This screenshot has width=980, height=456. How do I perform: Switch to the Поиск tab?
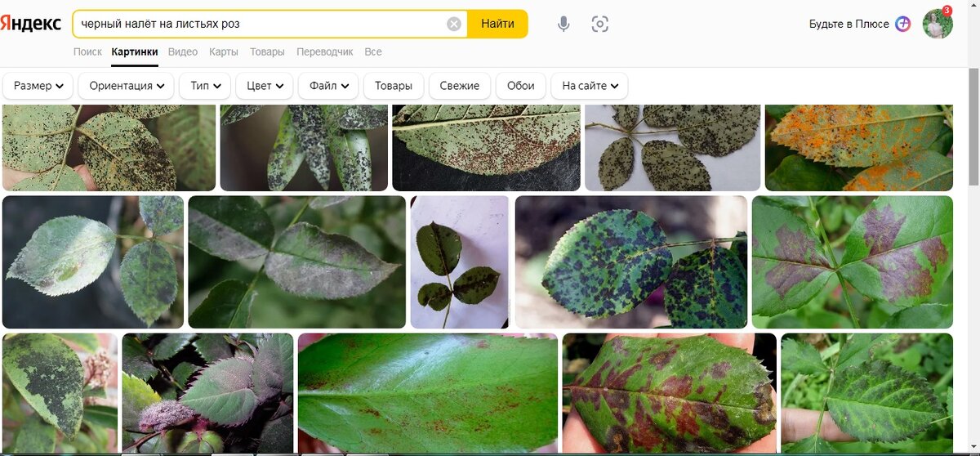[87, 51]
